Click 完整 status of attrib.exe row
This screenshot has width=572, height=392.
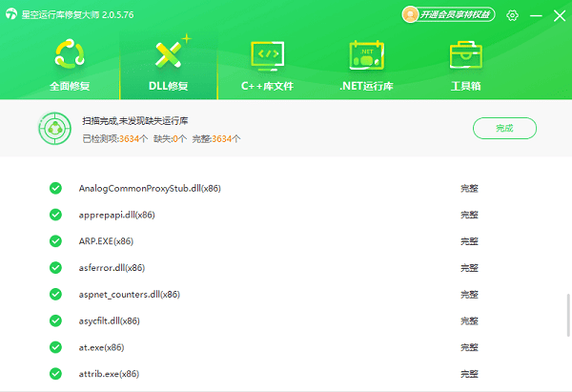tap(469, 374)
